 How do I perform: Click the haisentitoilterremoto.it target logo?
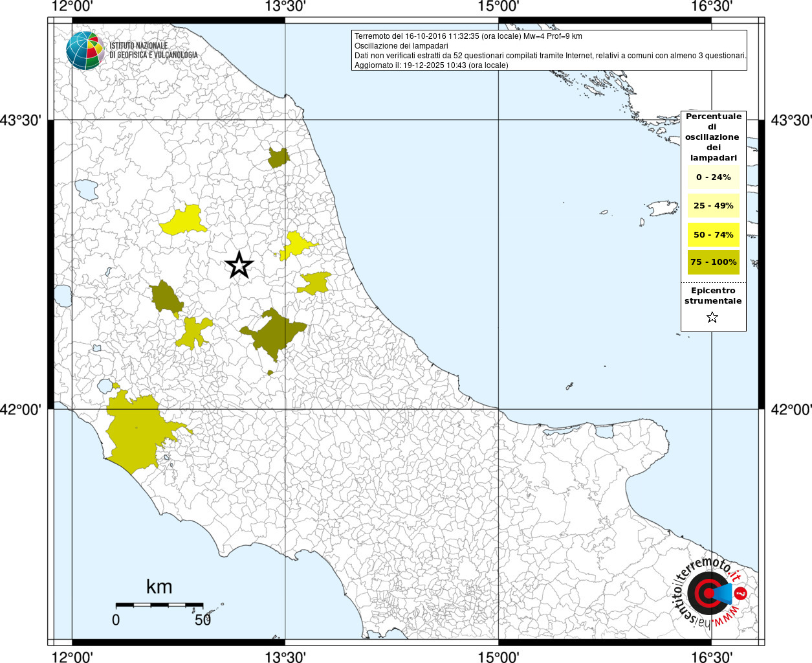click(705, 593)
